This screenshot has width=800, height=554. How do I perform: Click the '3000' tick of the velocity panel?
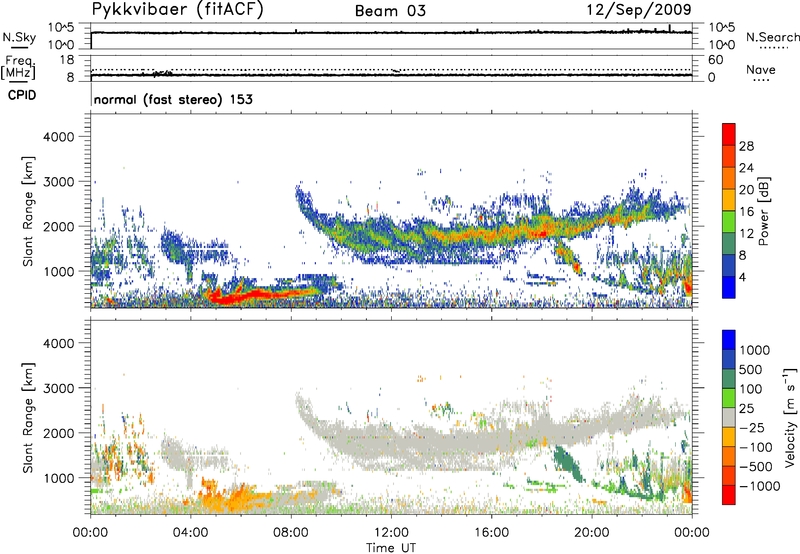click(59, 388)
